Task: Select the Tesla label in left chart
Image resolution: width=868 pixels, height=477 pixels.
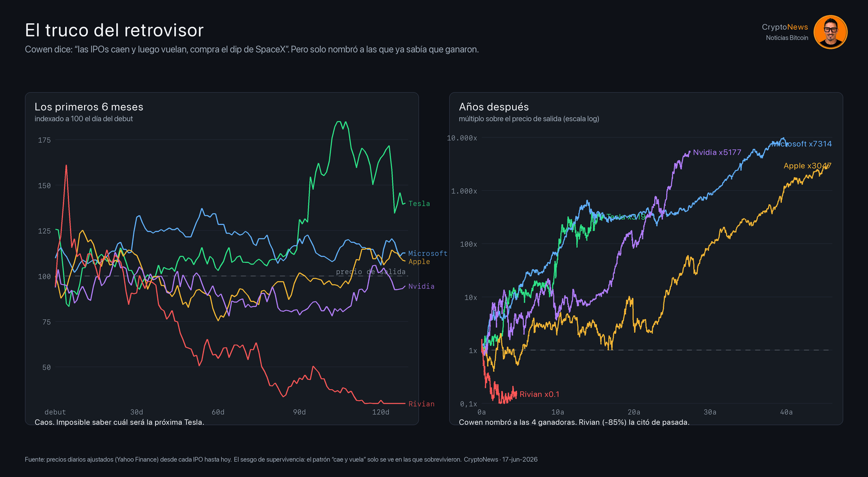Action: pos(419,204)
